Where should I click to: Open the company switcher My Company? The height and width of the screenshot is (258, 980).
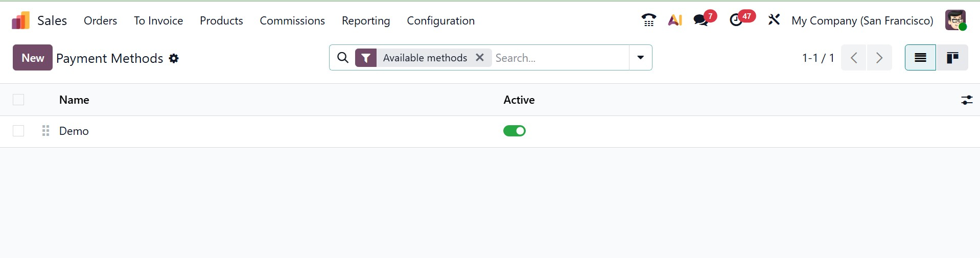point(862,21)
